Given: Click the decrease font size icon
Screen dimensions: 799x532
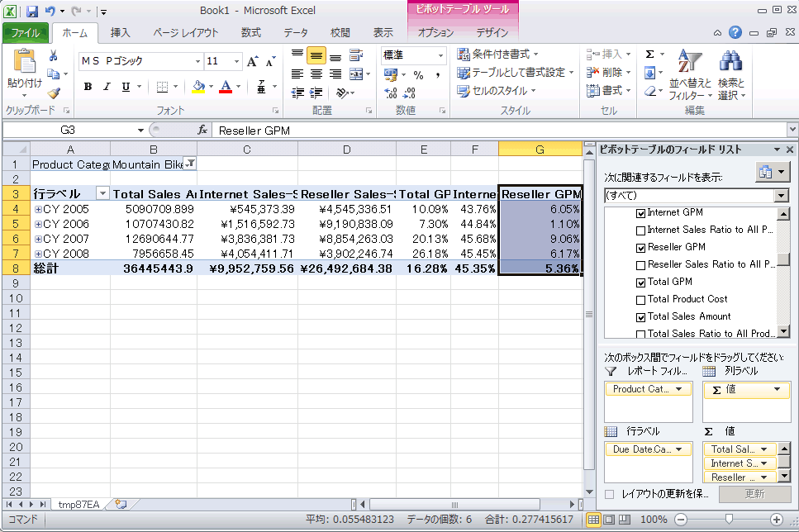Looking at the screenshot, I should click(x=270, y=61).
